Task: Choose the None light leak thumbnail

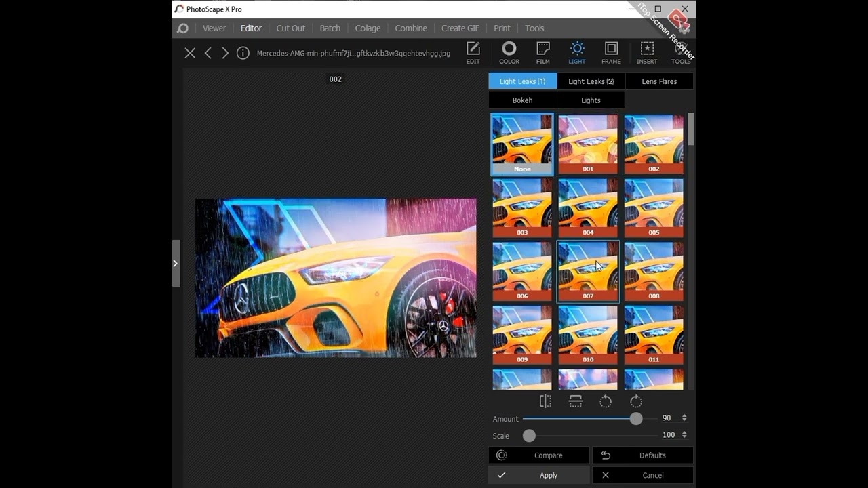Action: pos(522,144)
